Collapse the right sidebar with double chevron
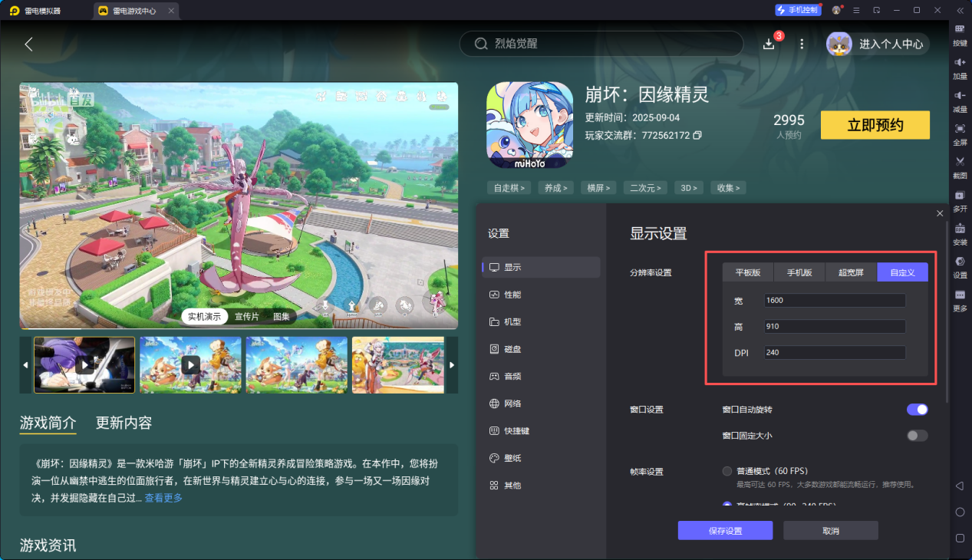972x560 pixels. (960, 10)
